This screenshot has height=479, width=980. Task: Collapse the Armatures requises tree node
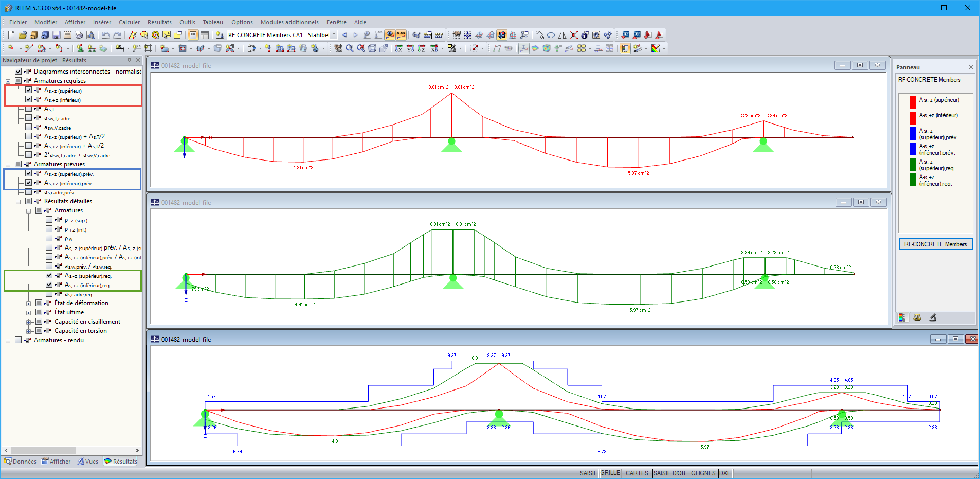8,81
